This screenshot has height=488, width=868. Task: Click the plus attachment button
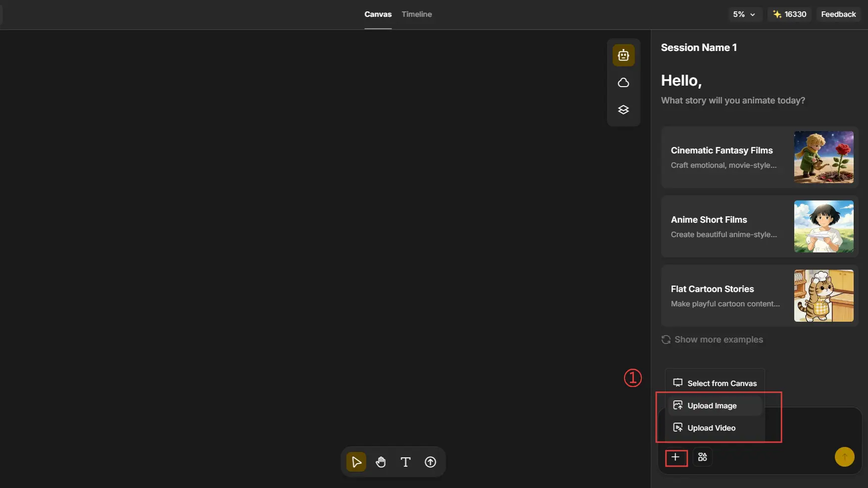pos(675,457)
